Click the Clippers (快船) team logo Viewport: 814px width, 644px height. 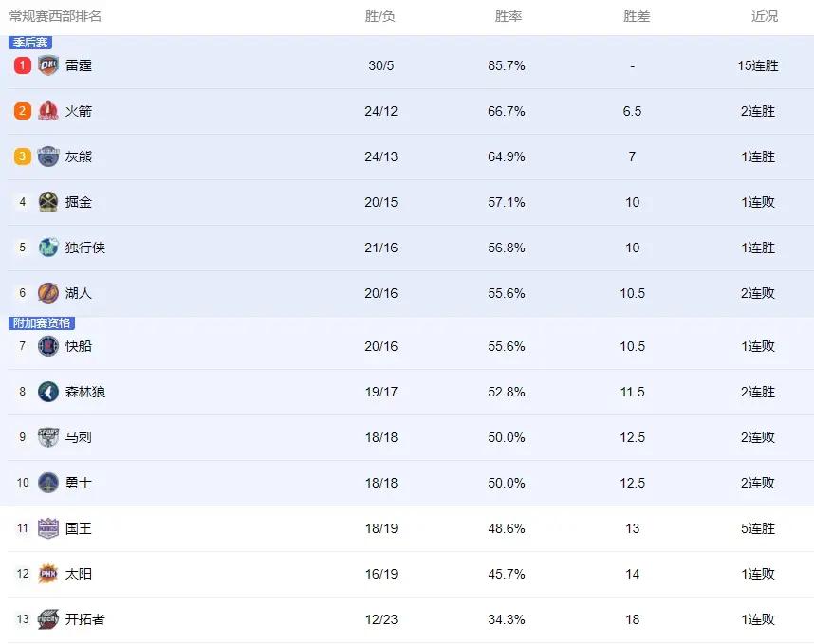pos(47,346)
